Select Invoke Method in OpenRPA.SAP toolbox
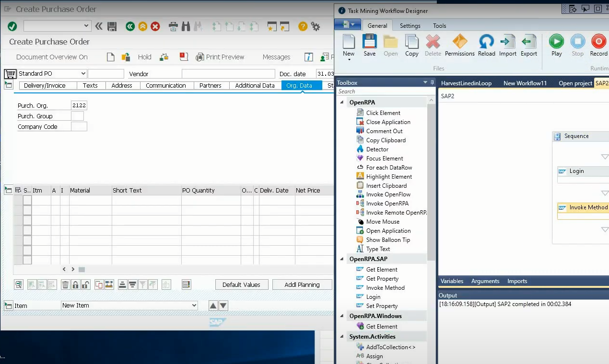Screen dimensions: 609x364 [x=385, y=288]
